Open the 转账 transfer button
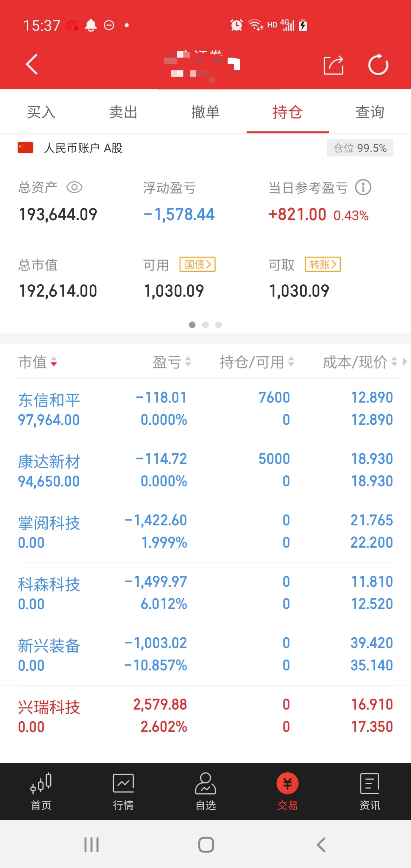 click(323, 264)
